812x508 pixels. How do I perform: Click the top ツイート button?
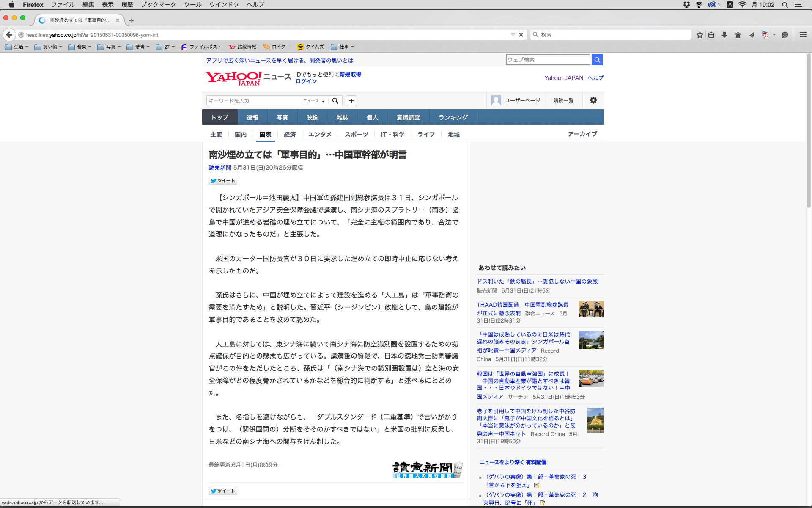pos(223,181)
